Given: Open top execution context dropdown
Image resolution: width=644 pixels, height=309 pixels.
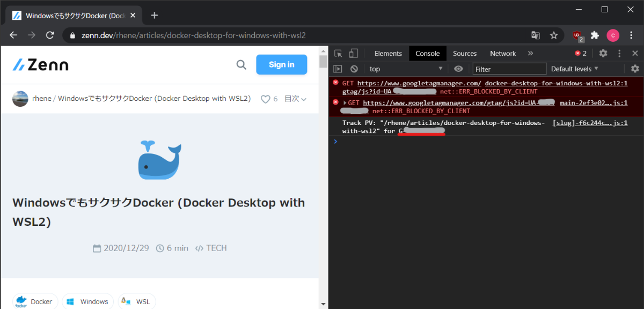Looking at the screenshot, I should pyautogui.click(x=406, y=69).
